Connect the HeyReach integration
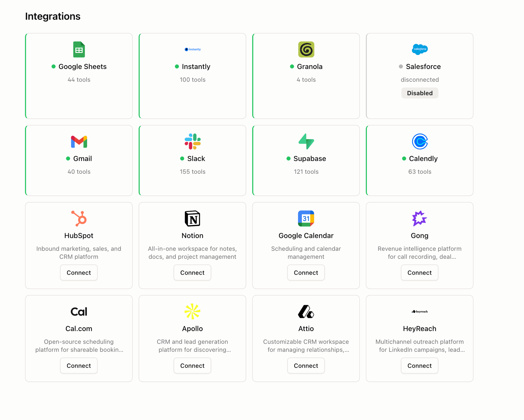524x420 pixels. point(419,365)
